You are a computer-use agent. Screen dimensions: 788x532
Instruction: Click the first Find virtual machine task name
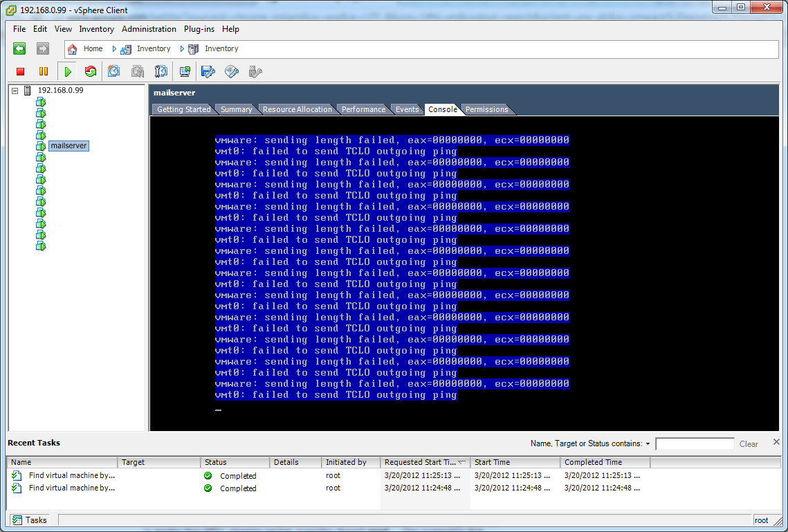pyautogui.click(x=72, y=475)
